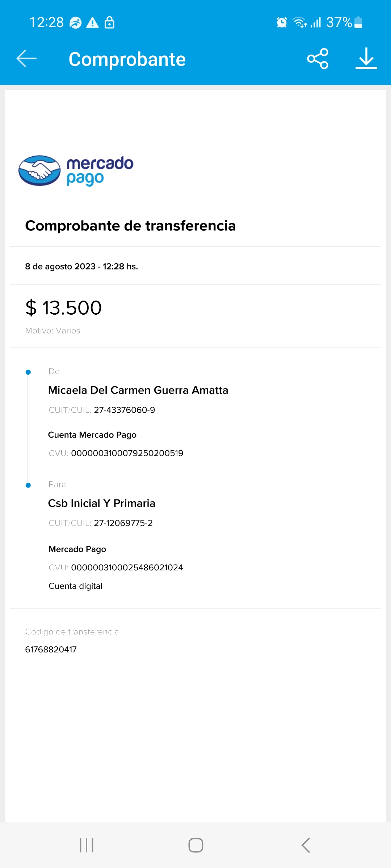Tap recipient name Csb Inicial Y Primaria
The image size is (391, 868).
pyautogui.click(x=102, y=503)
